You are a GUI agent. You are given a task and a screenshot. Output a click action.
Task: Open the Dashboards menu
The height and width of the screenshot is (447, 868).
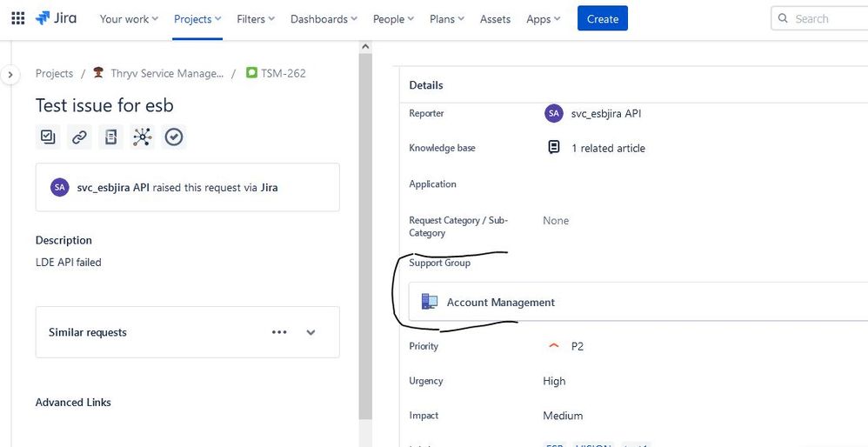pos(324,19)
